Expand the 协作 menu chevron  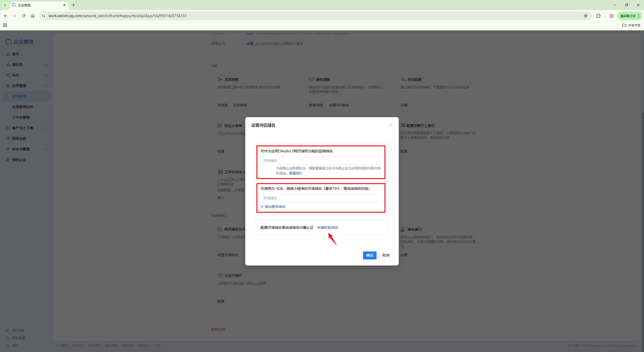46,75
